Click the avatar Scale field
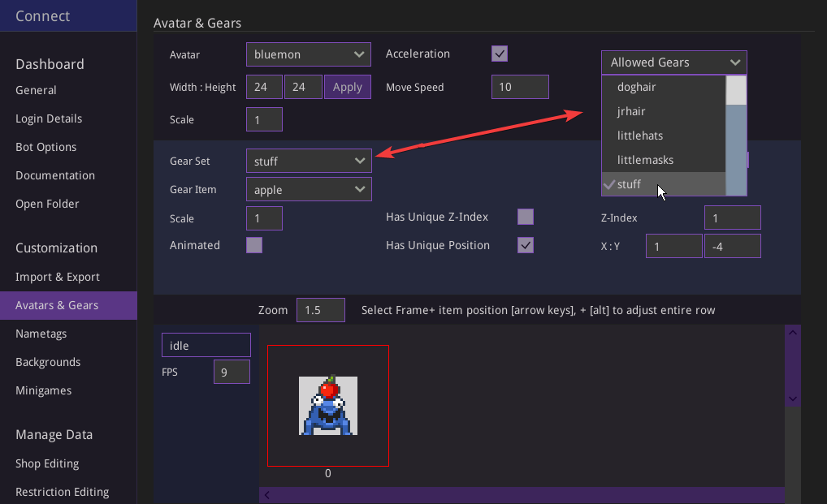This screenshot has width=827, height=504. coord(264,119)
